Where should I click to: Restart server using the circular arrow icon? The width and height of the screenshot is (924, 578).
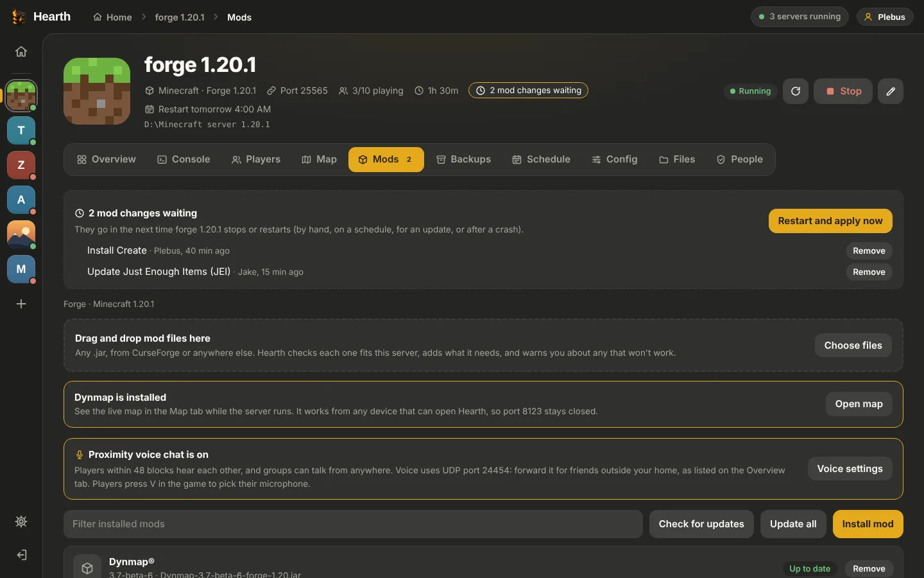[x=796, y=91]
